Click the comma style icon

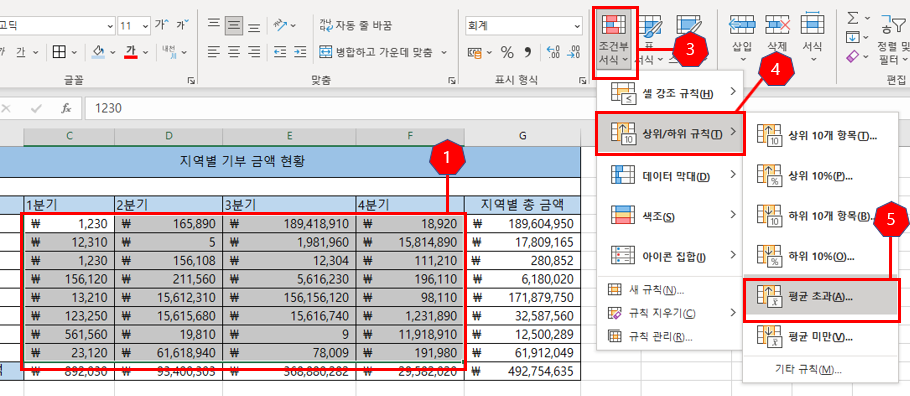coord(528,53)
